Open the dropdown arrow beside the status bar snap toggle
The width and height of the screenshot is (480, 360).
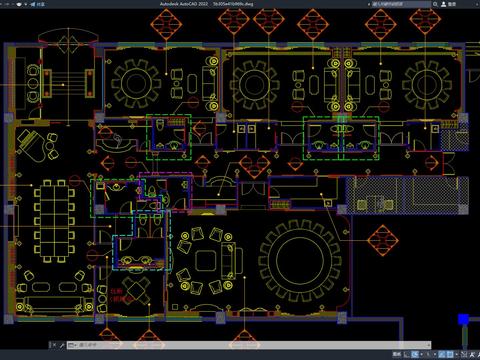pyautogui.click(x=422, y=354)
